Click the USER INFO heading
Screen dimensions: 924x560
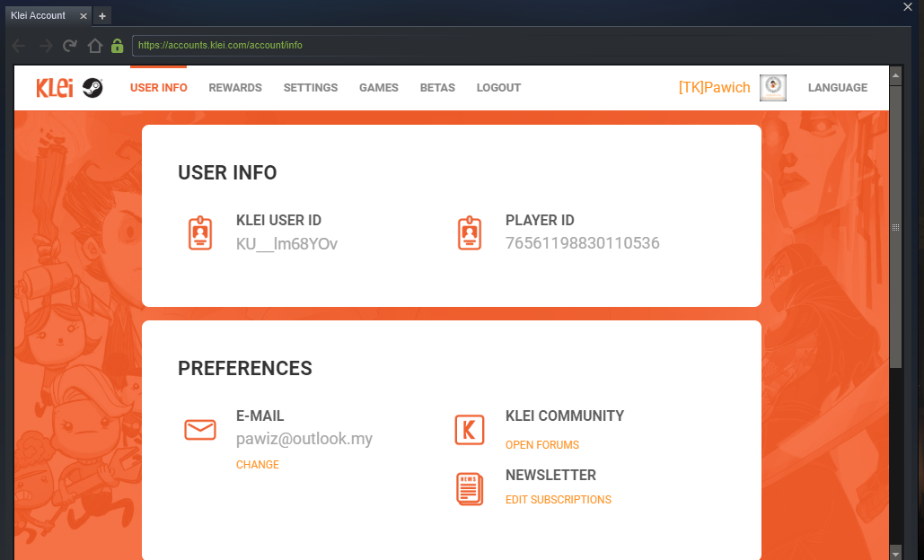coord(227,172)
